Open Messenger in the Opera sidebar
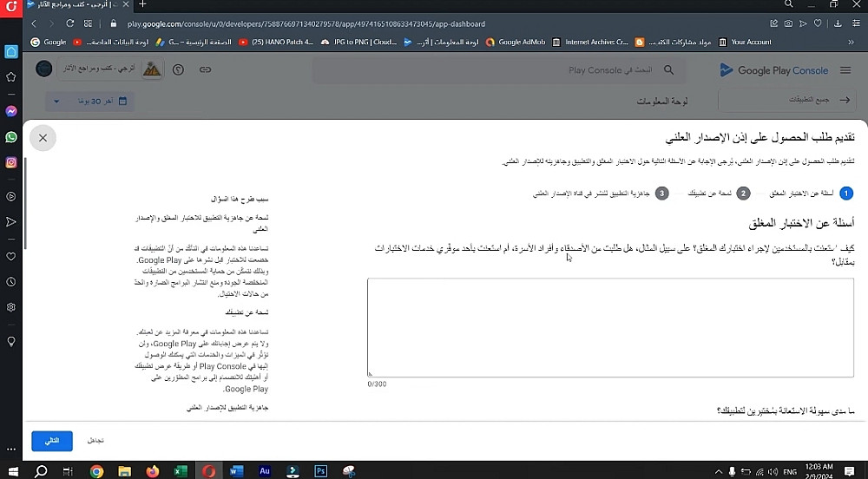 [x=11, y=111]
